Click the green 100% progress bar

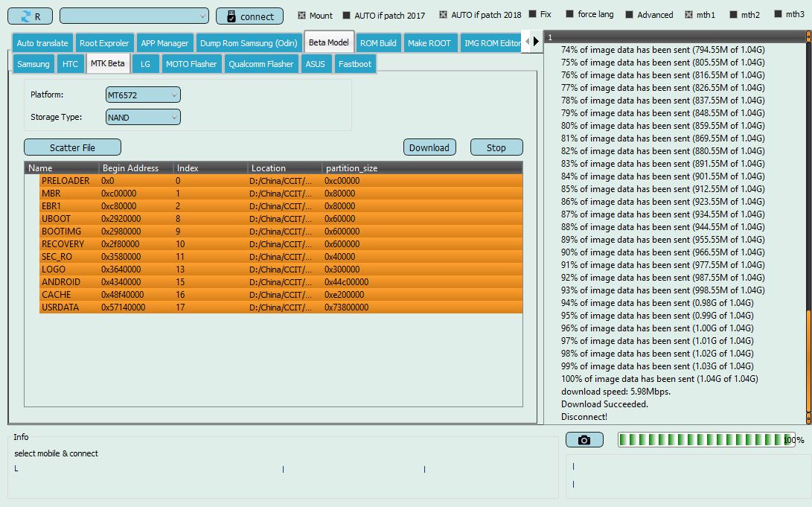(x=706, y=440)
